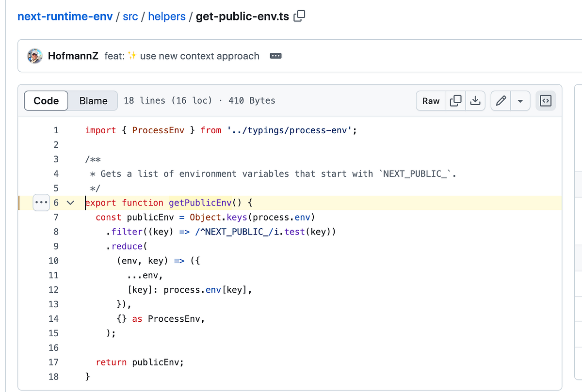The height and width of the screenshot is (392, 582).
Task: Navigate to the helpers folder
Action: coord(167,16)
